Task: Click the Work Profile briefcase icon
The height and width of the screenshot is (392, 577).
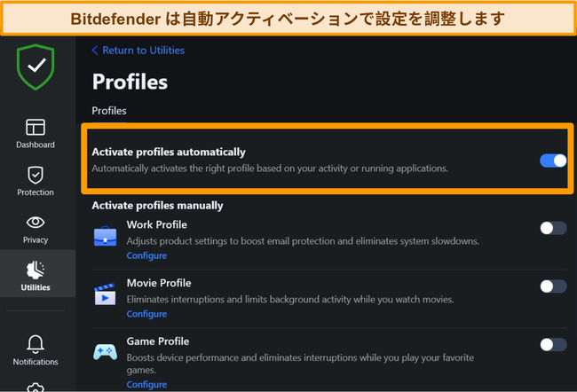Action: coord(106,236)
